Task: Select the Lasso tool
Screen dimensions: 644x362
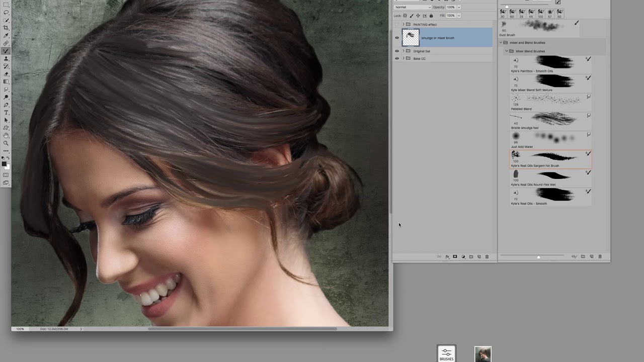Action: [x=6, y=13]
